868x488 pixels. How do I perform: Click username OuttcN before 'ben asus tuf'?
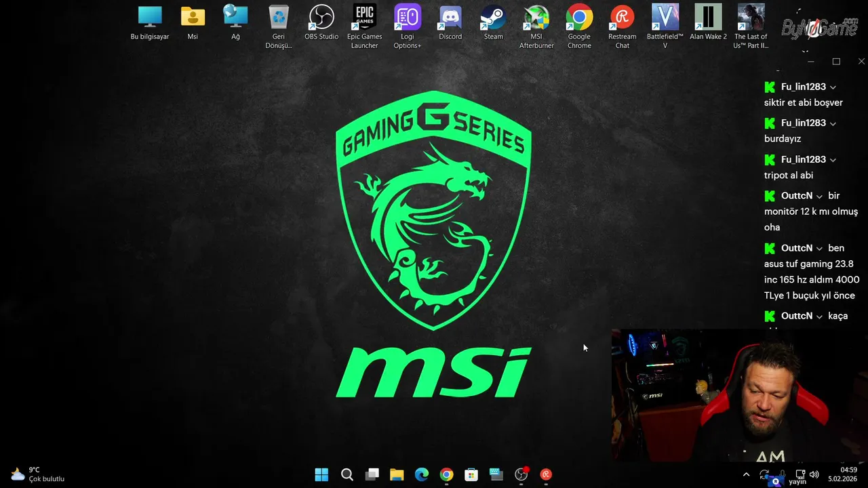[x=797, y=248]
